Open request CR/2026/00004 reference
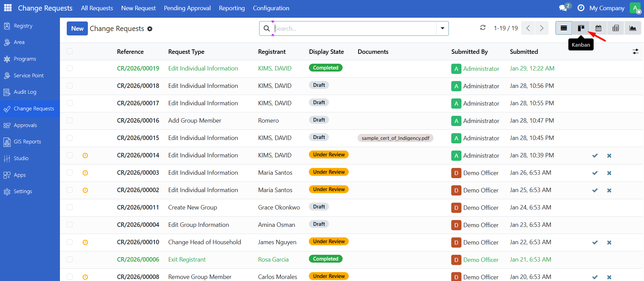This screenshot has width=644, height=281. coord(138,225)
